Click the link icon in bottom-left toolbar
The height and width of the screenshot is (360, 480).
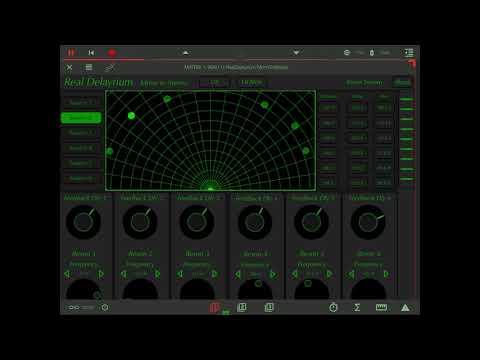click(74, 307)
